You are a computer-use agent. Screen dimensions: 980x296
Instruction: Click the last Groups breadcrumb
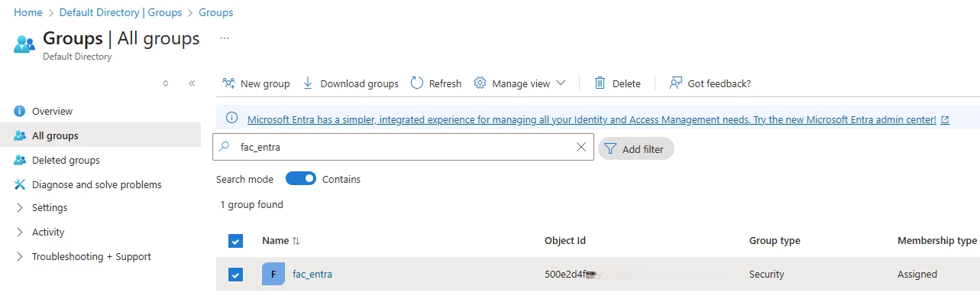point(216,12)
